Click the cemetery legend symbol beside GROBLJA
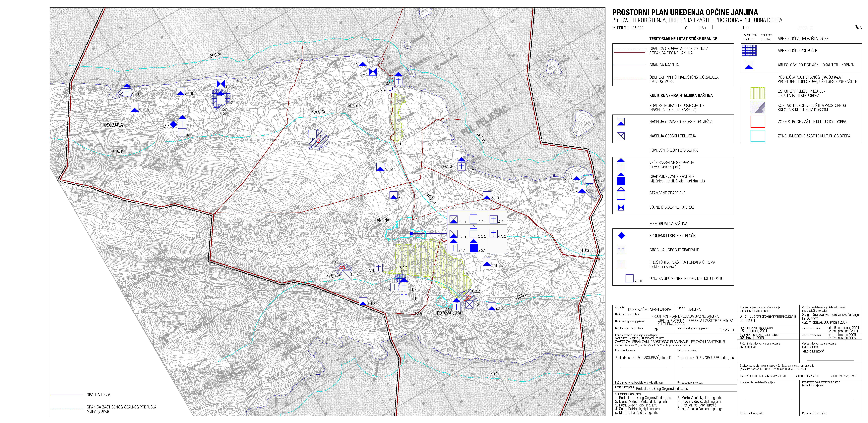The image size is (868, 423). (621, 250)
